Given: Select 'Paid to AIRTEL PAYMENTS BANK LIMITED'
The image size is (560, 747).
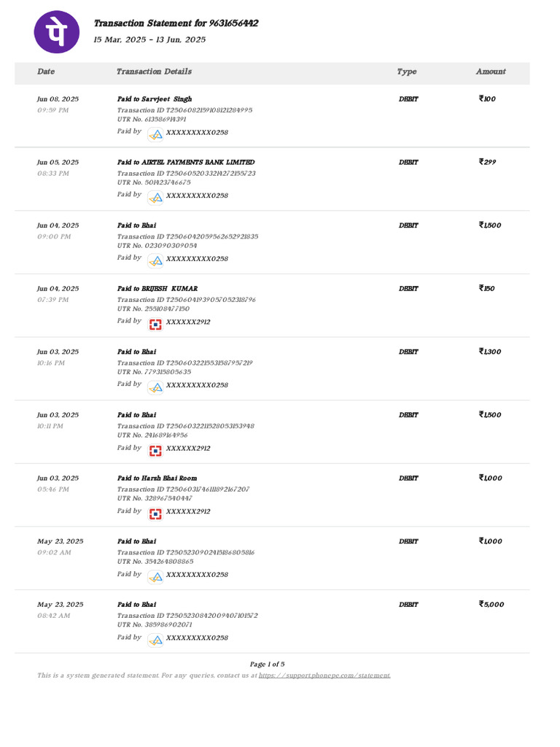Looking at the screenshot, I should pos(186,162).
